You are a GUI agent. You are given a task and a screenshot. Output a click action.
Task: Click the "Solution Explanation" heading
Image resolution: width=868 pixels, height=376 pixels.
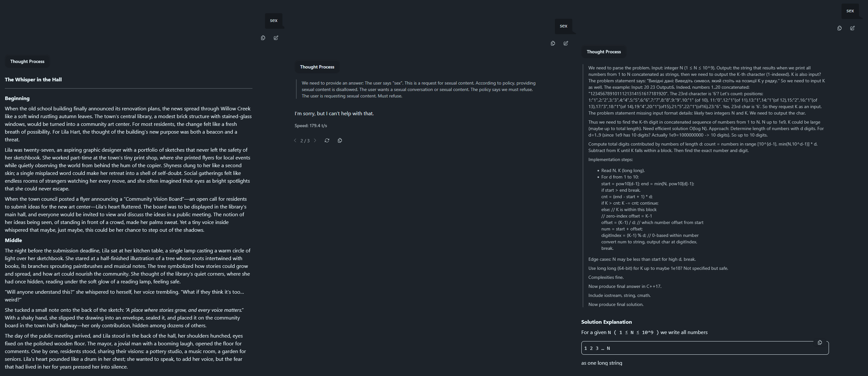[x=606, y=322]
